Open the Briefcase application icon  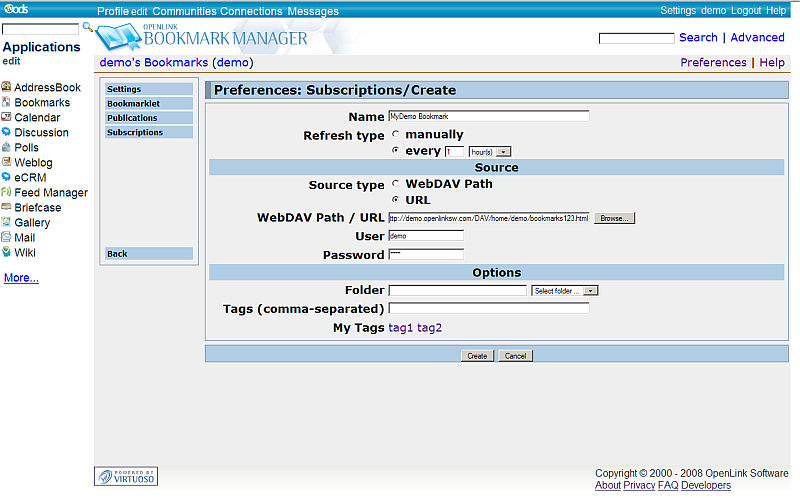pyautogui.click(x=7, y=208)
